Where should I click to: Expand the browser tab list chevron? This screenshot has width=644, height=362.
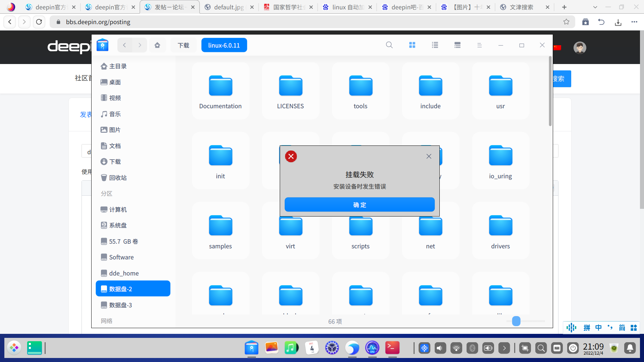[595, 7]
